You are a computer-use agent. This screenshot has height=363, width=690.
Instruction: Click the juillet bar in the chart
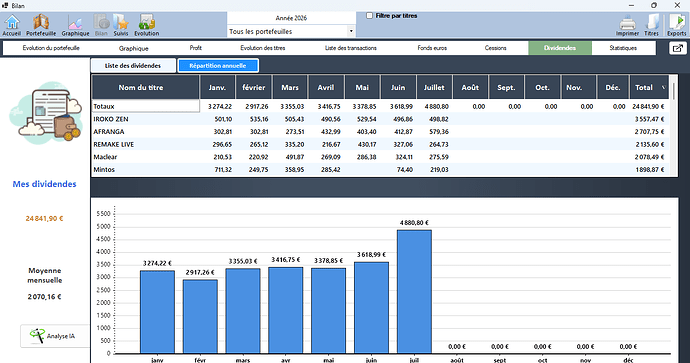coord(414,291)
